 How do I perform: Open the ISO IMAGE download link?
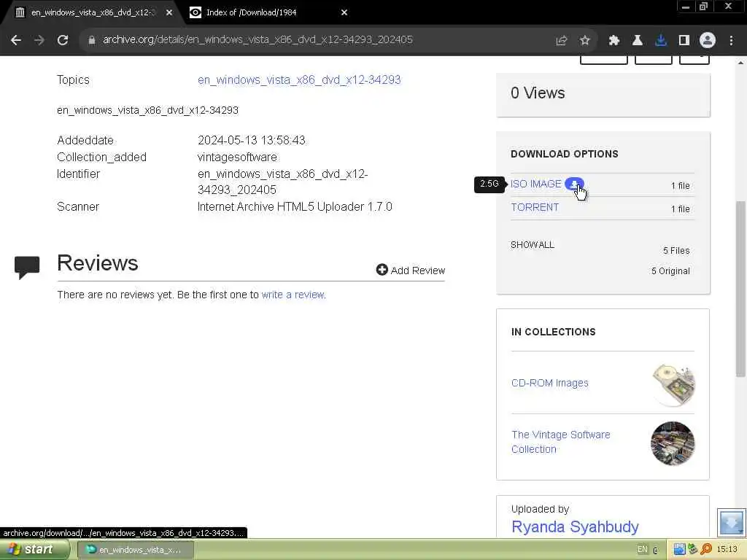point(536,184)
